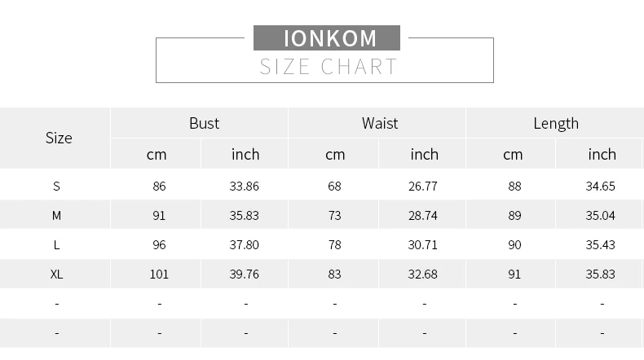Image resolution: width=644 pixels, height=360 pixels.
Task: Click length value 88 cm
Action: point(514,187)
